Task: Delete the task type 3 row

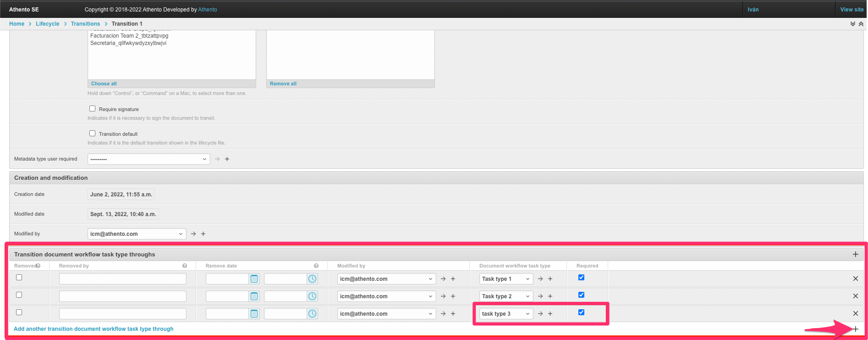Action: [855, 313]
